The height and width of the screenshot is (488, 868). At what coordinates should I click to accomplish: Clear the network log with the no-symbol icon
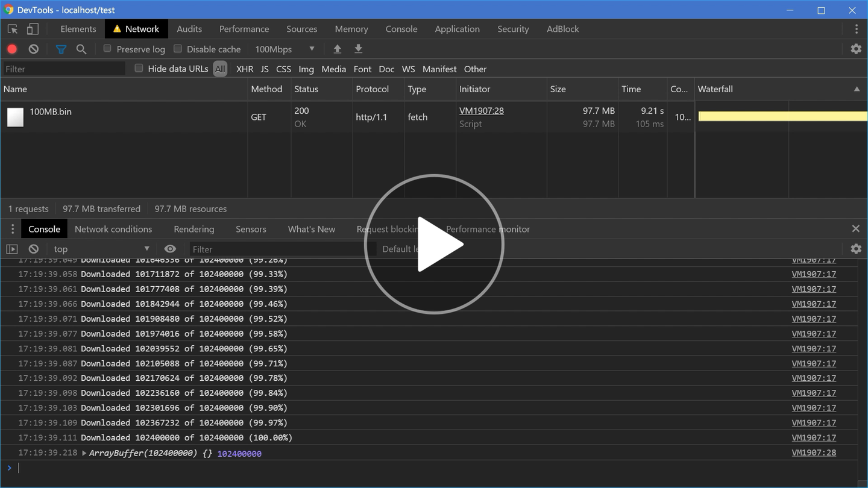(x=33, y=49)
